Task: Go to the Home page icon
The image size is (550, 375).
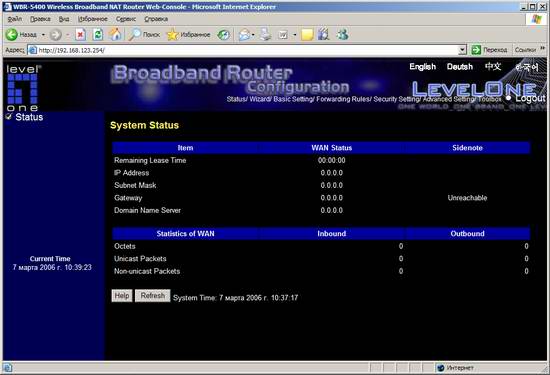Action: 115,34
